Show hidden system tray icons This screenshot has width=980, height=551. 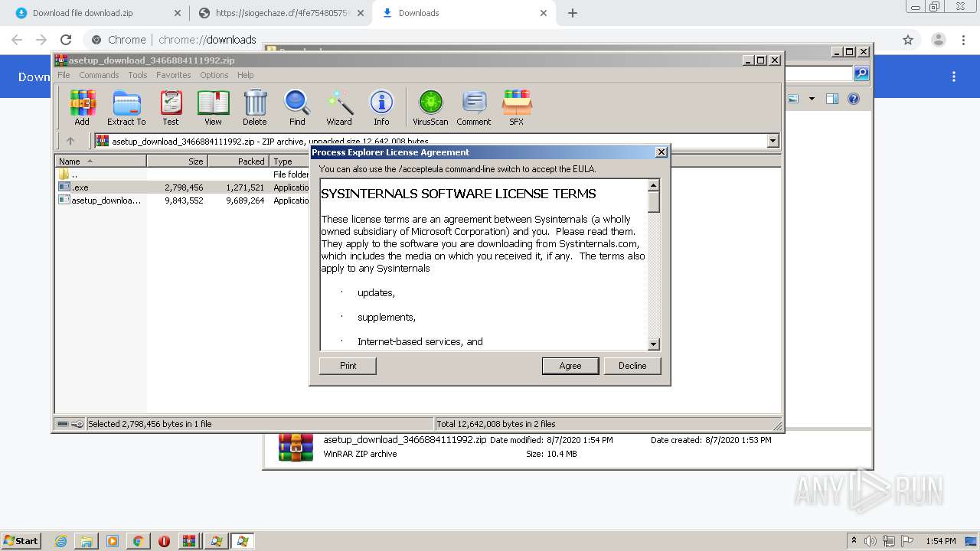[x=854, y=541]
